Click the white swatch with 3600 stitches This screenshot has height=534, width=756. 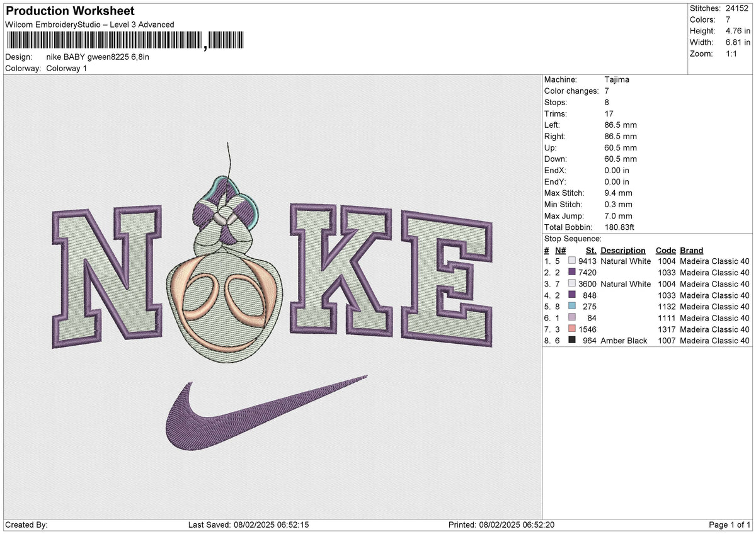coord(572,284)
